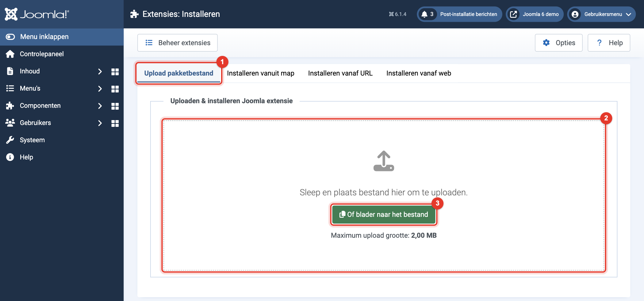The height and width of the screenshot is (301, 644).
Task: Click the external link icon for demo
Action: click(513, 14)
